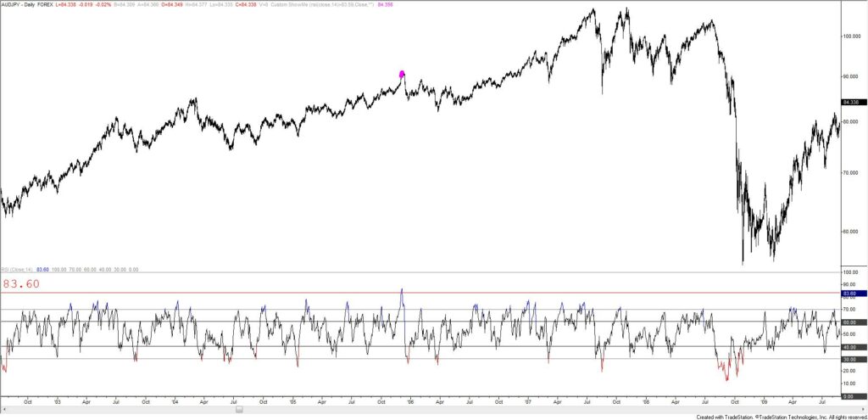Click the RSI peak above the red line
The image size is (868, 420).
402,290
